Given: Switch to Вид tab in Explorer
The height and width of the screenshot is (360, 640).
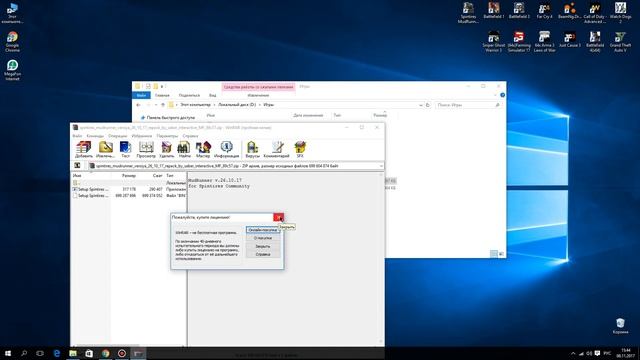Looking at the screenshot, I should click(213, 95).
